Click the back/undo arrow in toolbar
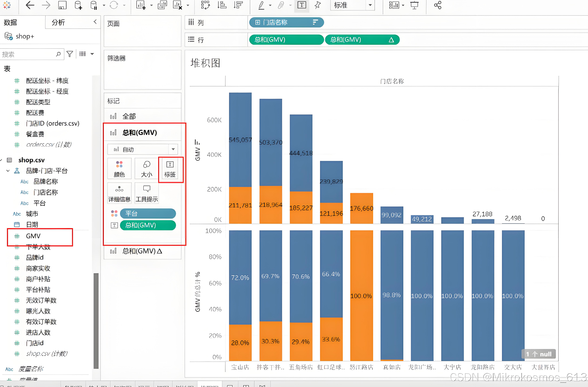Screen dimensions: 588x387 30,5
